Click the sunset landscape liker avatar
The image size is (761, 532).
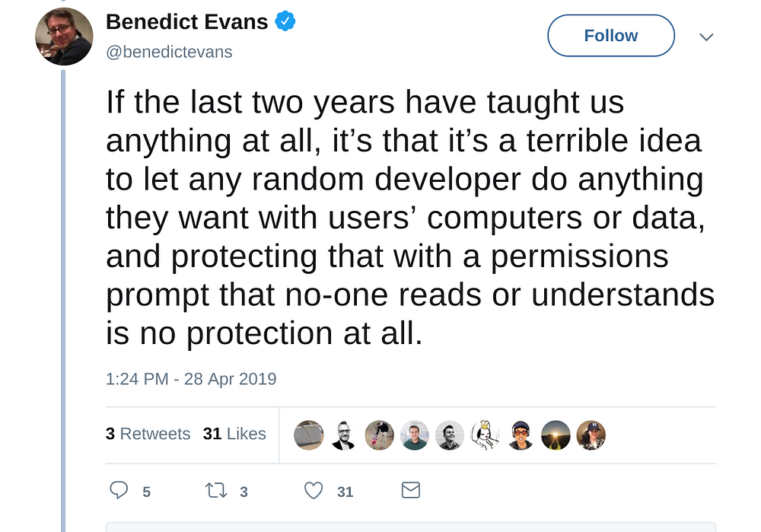pyautogui.click(x=556, y=435)
